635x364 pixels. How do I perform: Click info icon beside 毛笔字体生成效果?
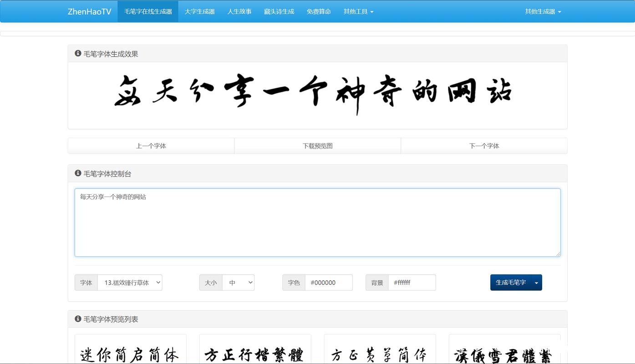[x=78, y=53]
